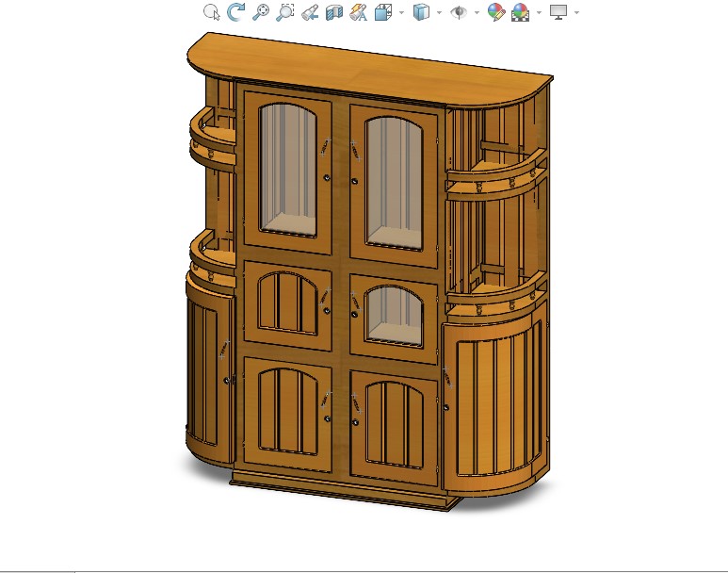Click the Display Style cube icon

coord(421,12)
